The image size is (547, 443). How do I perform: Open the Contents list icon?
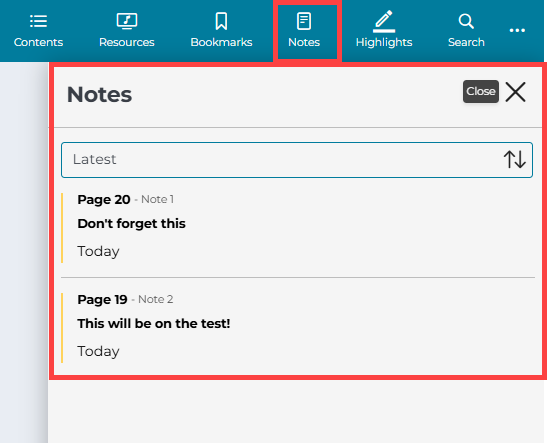38,21
